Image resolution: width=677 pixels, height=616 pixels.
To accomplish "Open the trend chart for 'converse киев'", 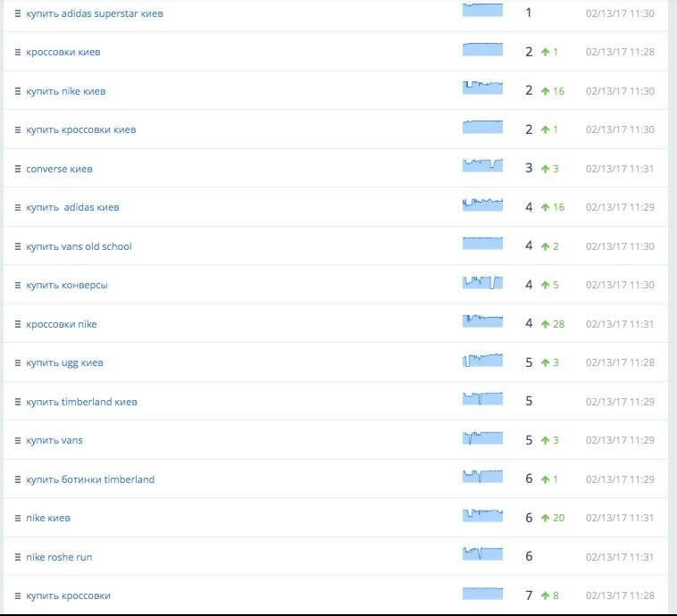I will click(x=482, y=166).
